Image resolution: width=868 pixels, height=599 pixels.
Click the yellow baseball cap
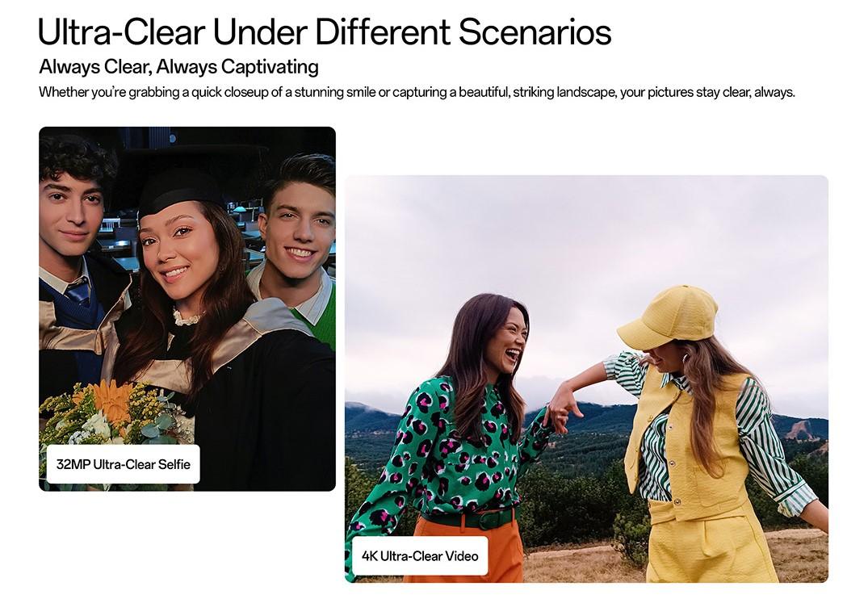click(x=667, y=316)
